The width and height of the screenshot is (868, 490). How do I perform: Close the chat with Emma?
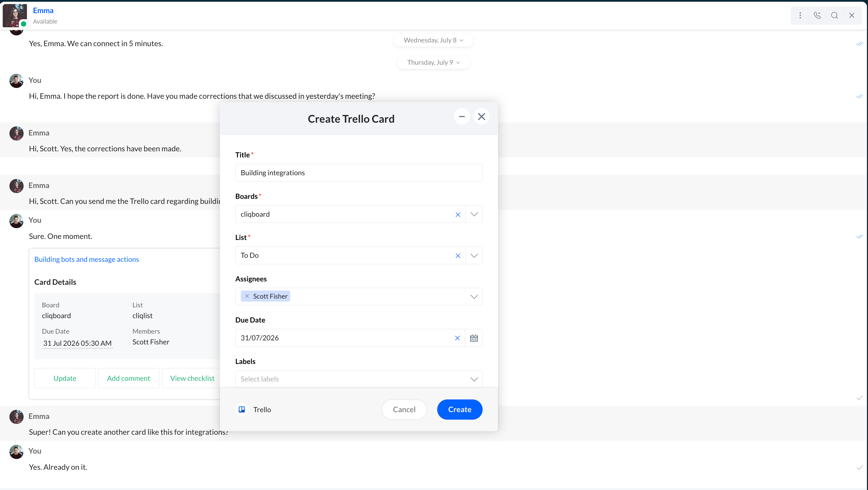tap(852, 15)
